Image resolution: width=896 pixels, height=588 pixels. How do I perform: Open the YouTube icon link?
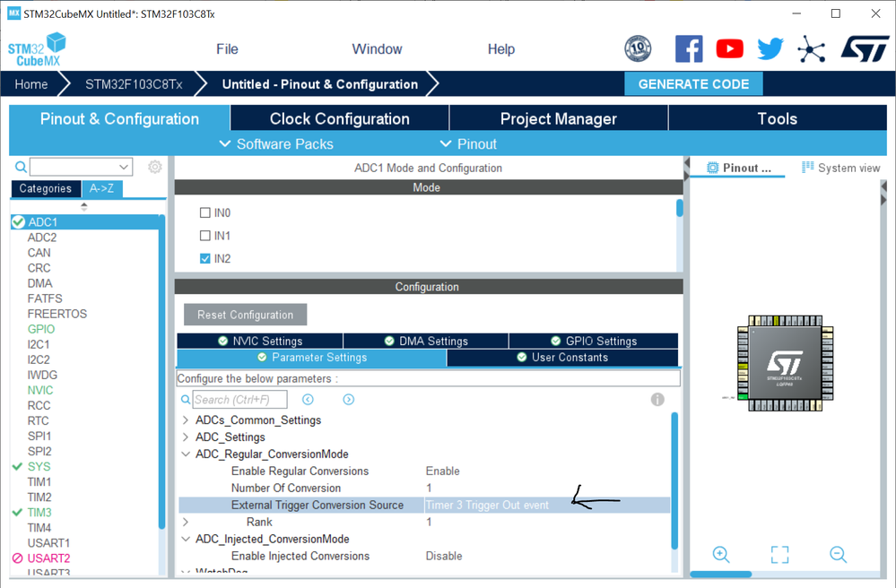(x=730, y=49)
